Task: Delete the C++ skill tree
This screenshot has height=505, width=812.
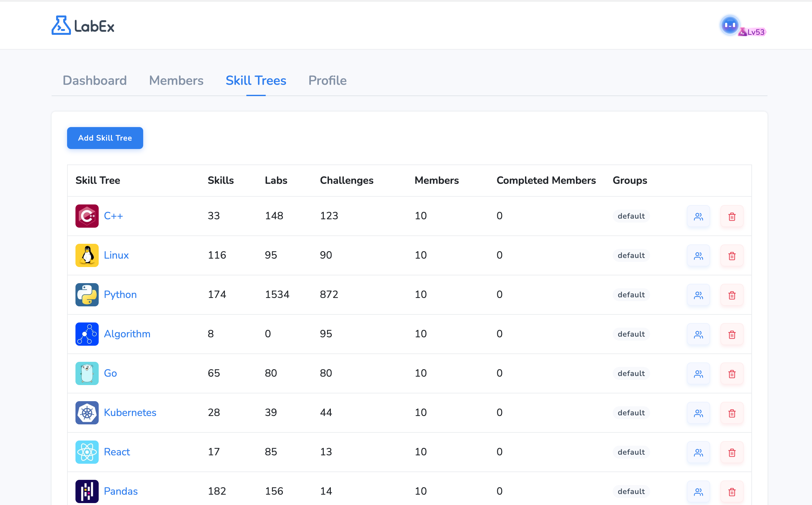Action: [731, 216]
